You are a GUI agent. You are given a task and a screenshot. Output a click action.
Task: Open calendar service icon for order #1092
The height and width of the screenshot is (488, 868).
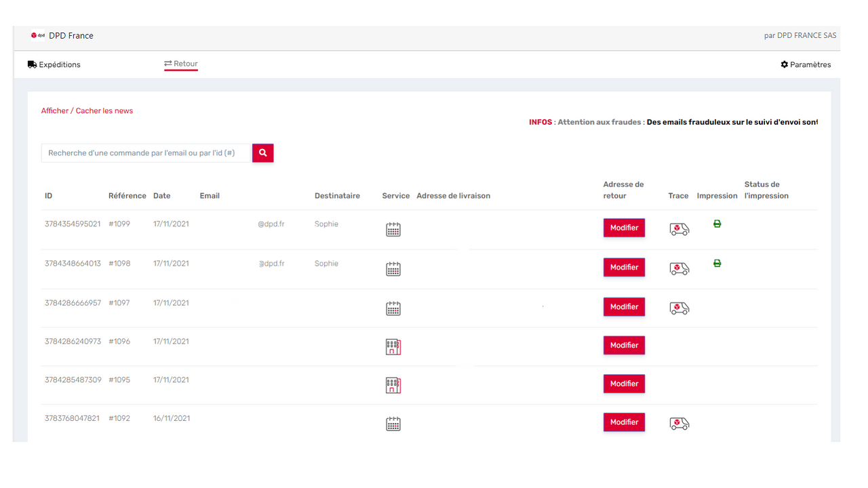click(393, 424)
